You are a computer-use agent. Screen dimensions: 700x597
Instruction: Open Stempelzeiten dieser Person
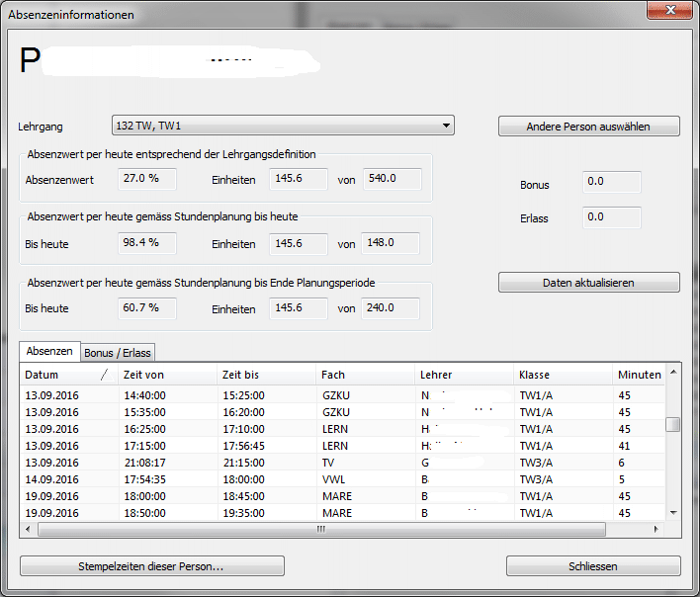(x=151, y=566)
